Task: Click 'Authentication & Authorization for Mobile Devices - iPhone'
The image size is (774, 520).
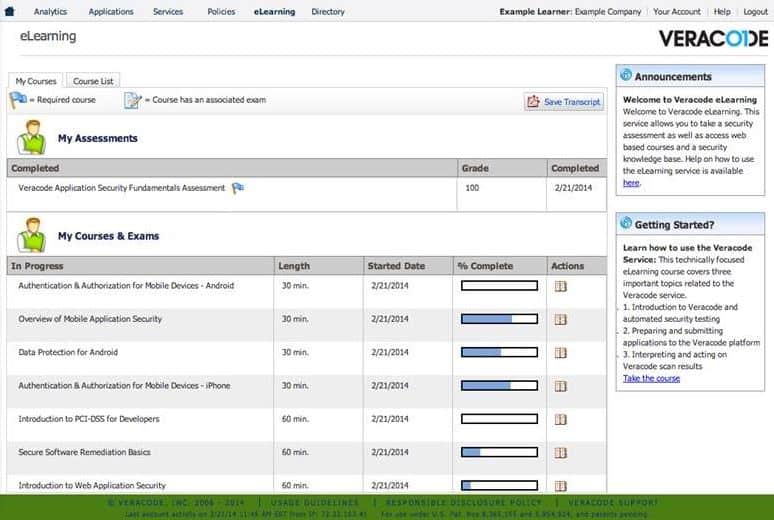Action: [124, 385]
